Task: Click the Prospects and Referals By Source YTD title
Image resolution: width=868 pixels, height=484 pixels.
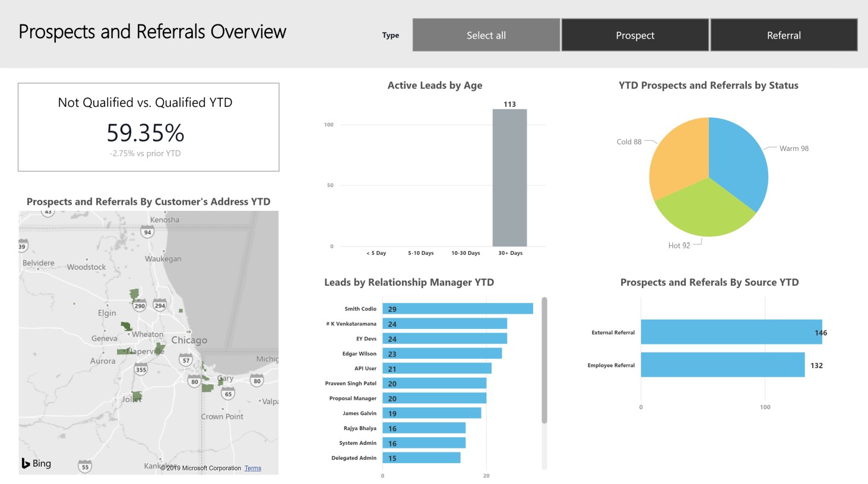Action: click(709, 282)
